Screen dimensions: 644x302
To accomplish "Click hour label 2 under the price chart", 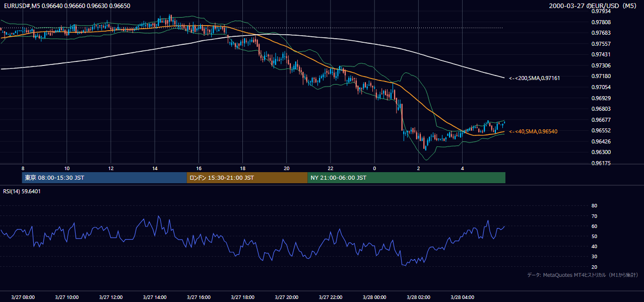I will pyautogui.click(x=419, y=168).
